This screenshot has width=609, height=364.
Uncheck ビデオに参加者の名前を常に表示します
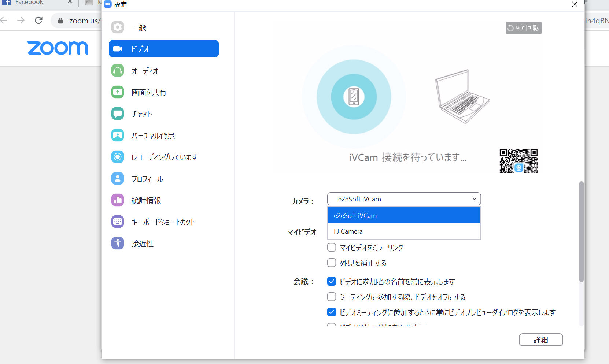[332, 281]
